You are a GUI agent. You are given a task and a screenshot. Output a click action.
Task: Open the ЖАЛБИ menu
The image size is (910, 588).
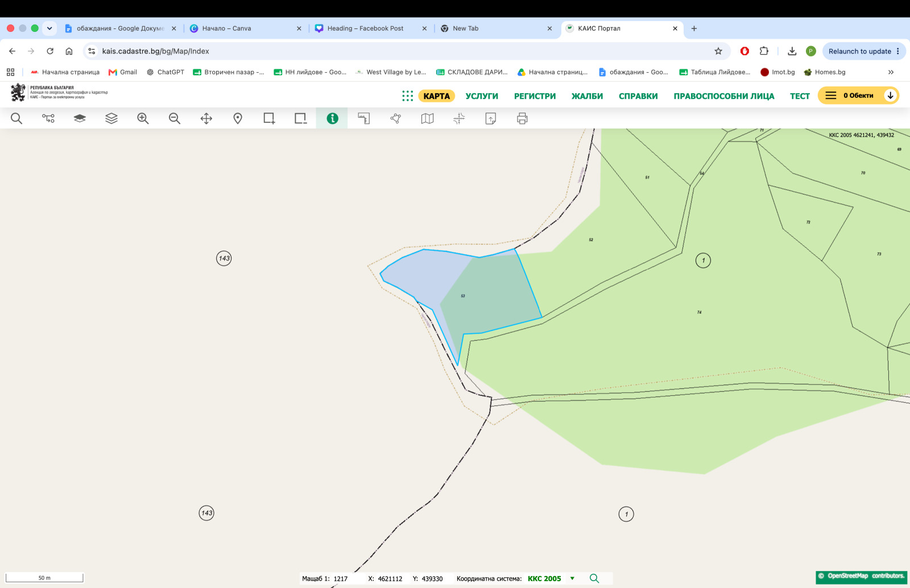coord(587,96)
